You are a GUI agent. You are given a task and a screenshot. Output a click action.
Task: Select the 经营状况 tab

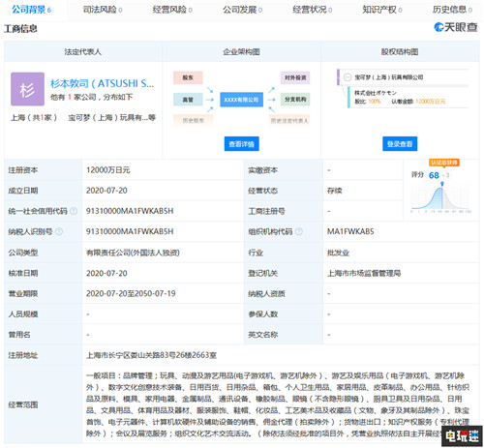coord(313,10)
